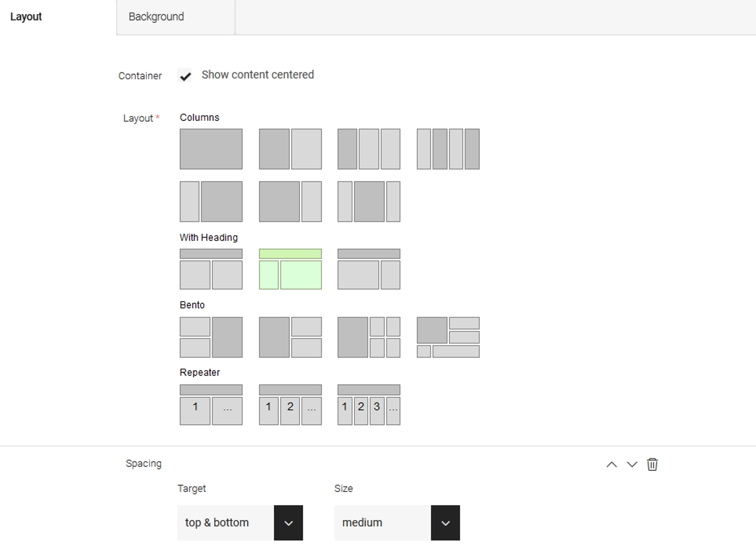Pick the highlighted green heading layout
The height and width of the screenshot is (546, 756).
point(290,269)
